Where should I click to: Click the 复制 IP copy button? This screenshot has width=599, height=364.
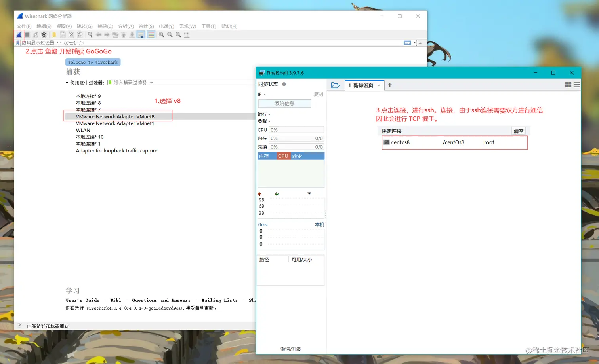point(318,94)
